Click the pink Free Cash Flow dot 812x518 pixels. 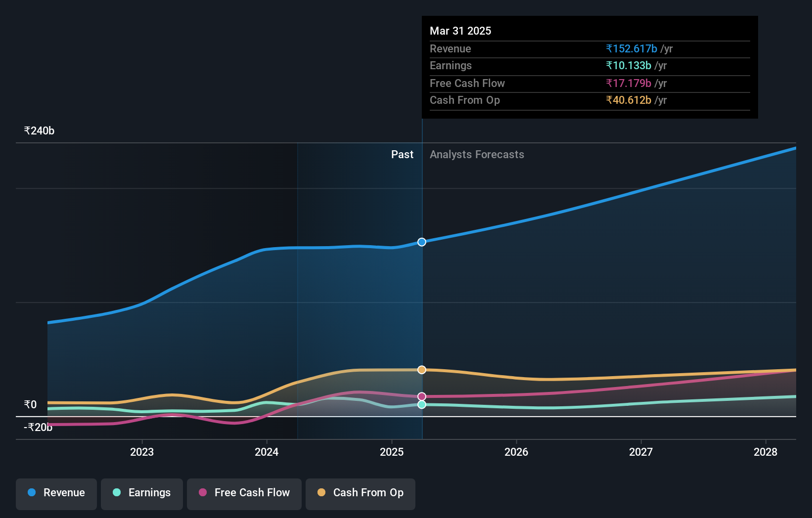click(x=203, y=493)
